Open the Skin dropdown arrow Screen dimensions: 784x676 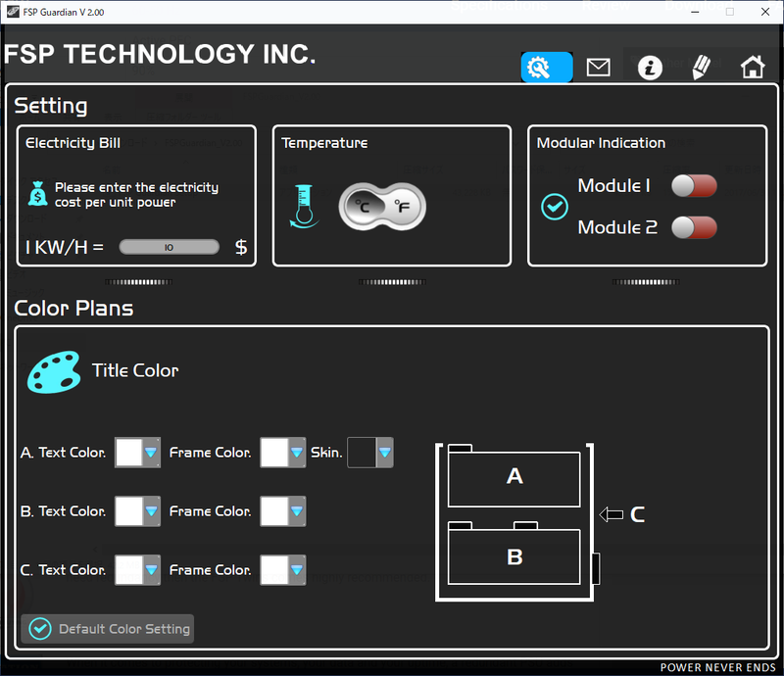[x=384, y=453]
